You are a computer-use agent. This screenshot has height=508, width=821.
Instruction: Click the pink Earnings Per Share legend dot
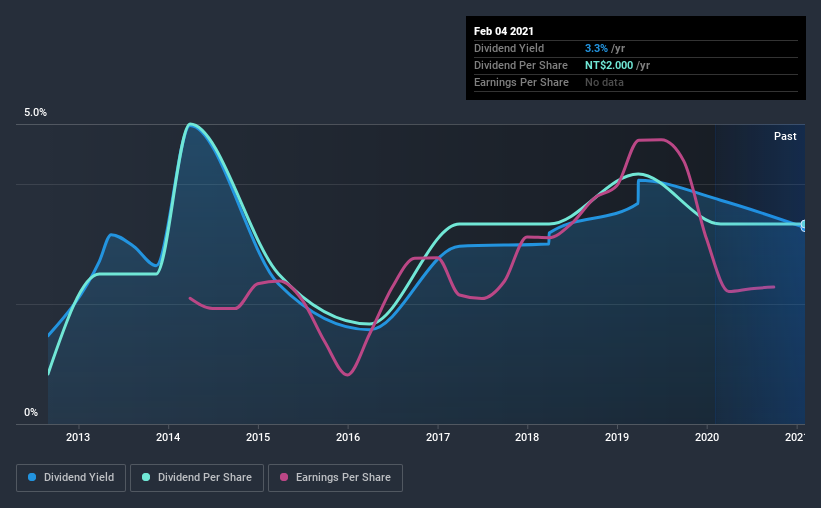point(284,477)
